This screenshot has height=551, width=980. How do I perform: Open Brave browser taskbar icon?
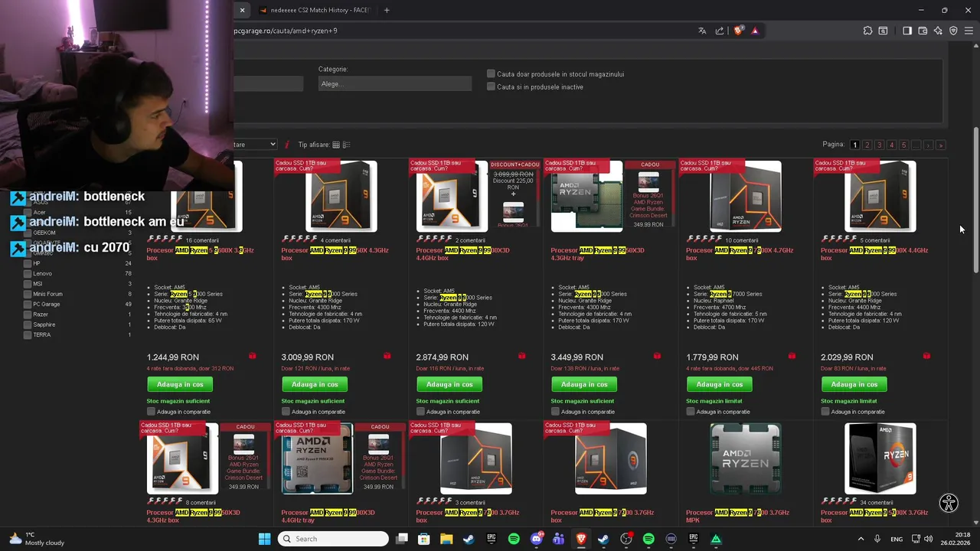[581, 539]
